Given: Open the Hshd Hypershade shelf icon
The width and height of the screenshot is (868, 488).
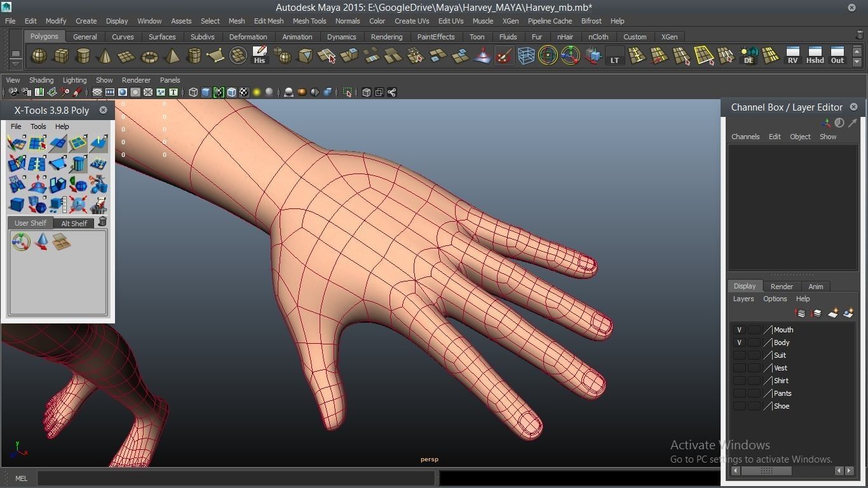Looking at the screenshot, I should (x=815, y=56).
